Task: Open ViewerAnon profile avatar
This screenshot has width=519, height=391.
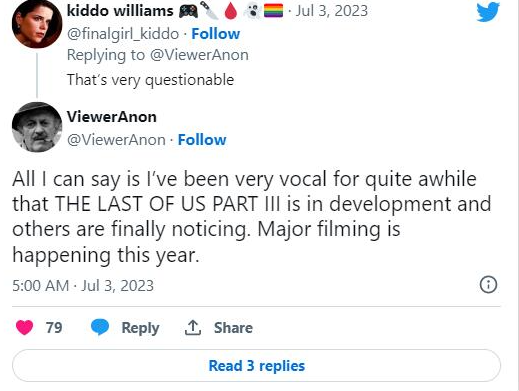Action: (x=37, y=127)
